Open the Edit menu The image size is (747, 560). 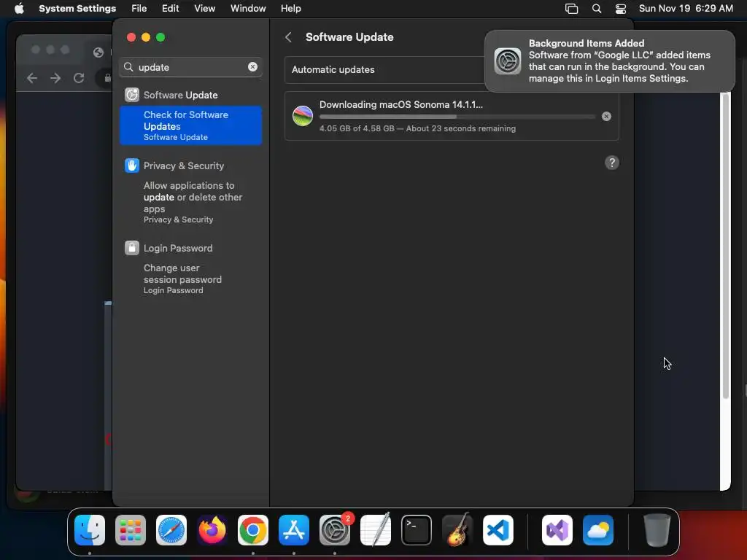(170, 9)
